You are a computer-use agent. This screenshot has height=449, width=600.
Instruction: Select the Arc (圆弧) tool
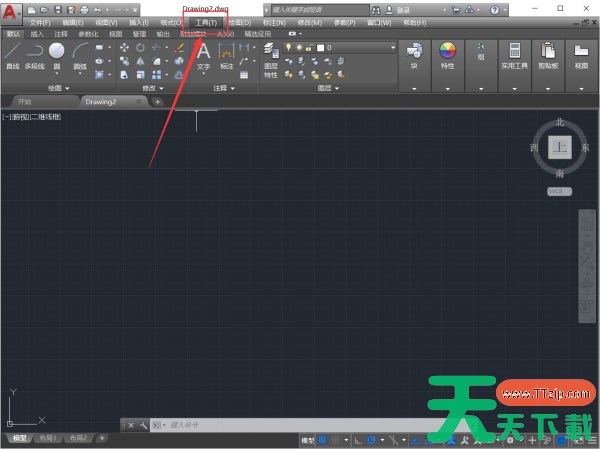(x=79, y=55)
